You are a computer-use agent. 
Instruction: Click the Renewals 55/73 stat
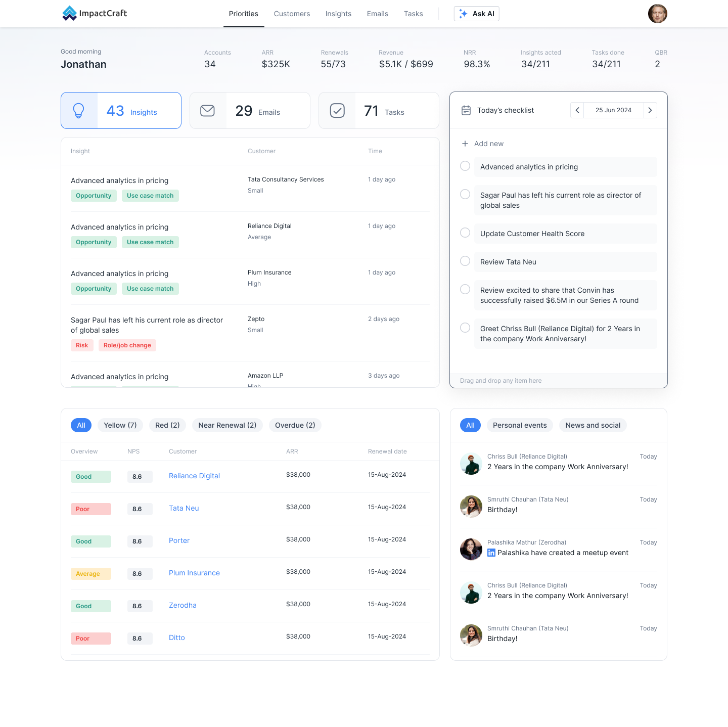[334, 59]
